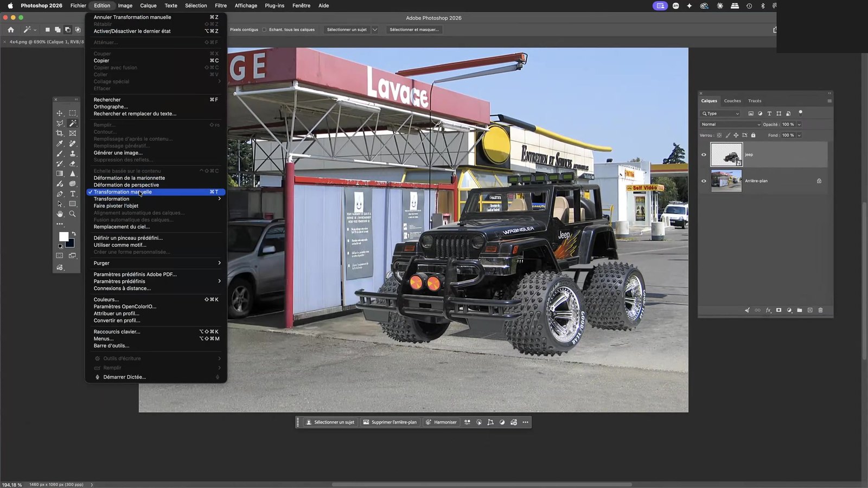The image size is (868, 488).
Task: Add a layer mask
Action: click(778, 310)
